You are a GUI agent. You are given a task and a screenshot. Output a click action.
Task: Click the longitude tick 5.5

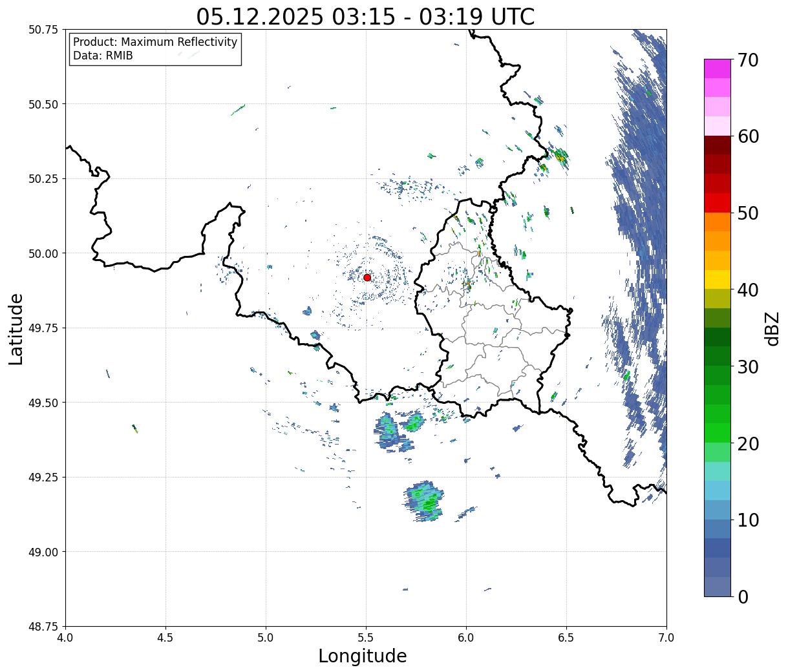click(366, 638)
